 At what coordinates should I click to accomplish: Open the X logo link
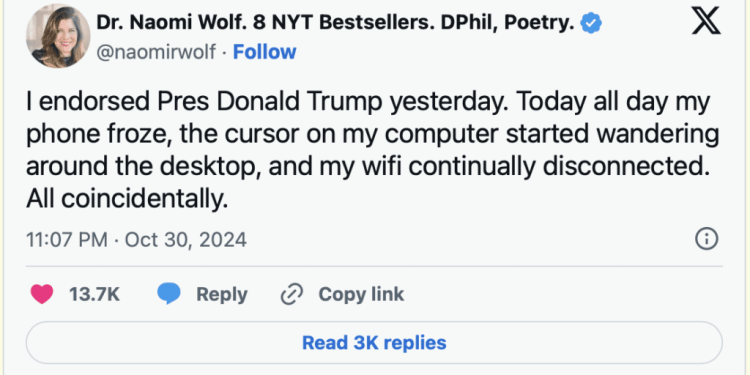(x=706, y=22)
